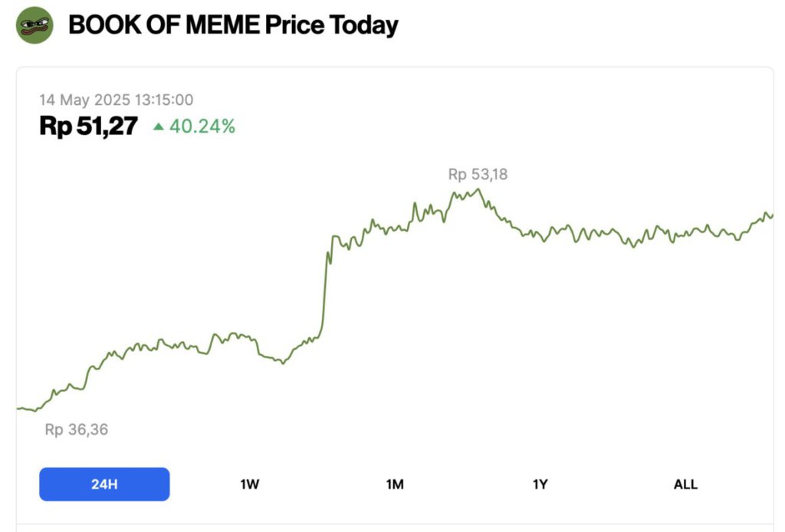The width and height of the screenshot is (785, 532).
Task: Choose the ALL time range
Action: coord(685,484)
